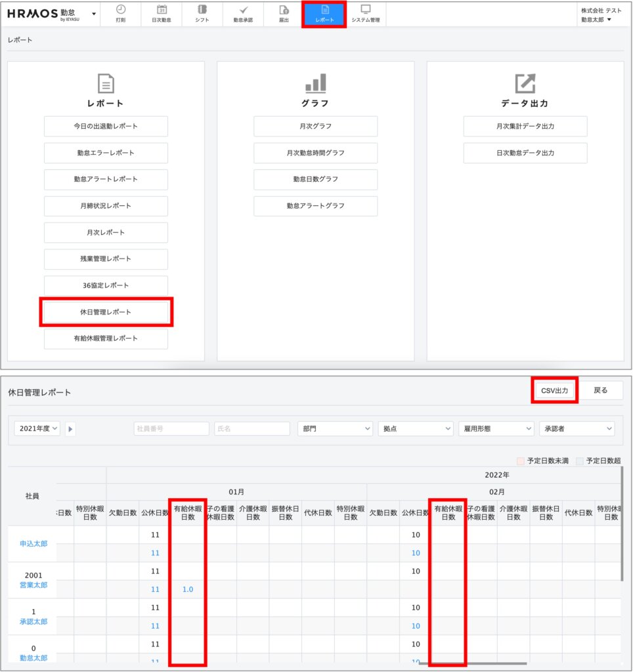Image resolution: width=633 pixels, height=672 pixels.
Task: Open the シフト notebook icon
Action: [x=202, y=10]
